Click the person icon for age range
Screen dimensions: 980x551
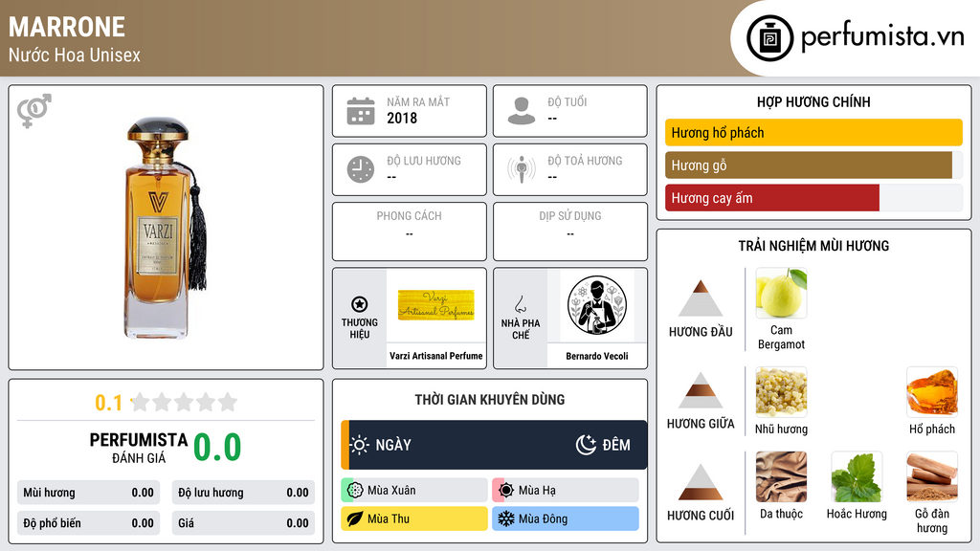click(x=522, y=111)
